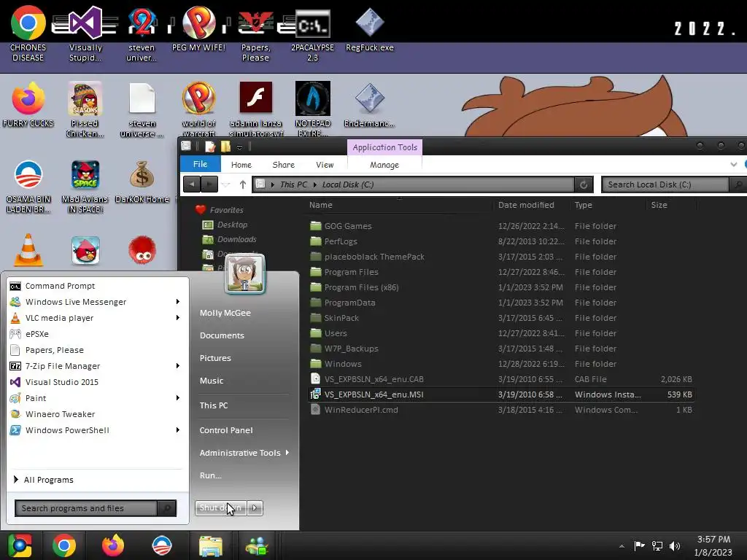Viewport: 747px width, 560px height.
Task: Click the explorer Back arrow
Action: 192,184
